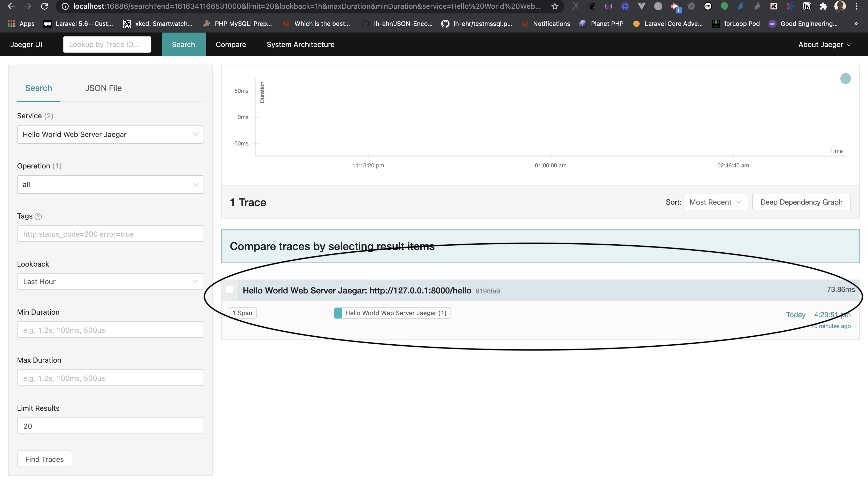The height and width of the screenshot is (481, 868).
Task: Toggle the bookmark star in the address bar
Action: point(554,6)
